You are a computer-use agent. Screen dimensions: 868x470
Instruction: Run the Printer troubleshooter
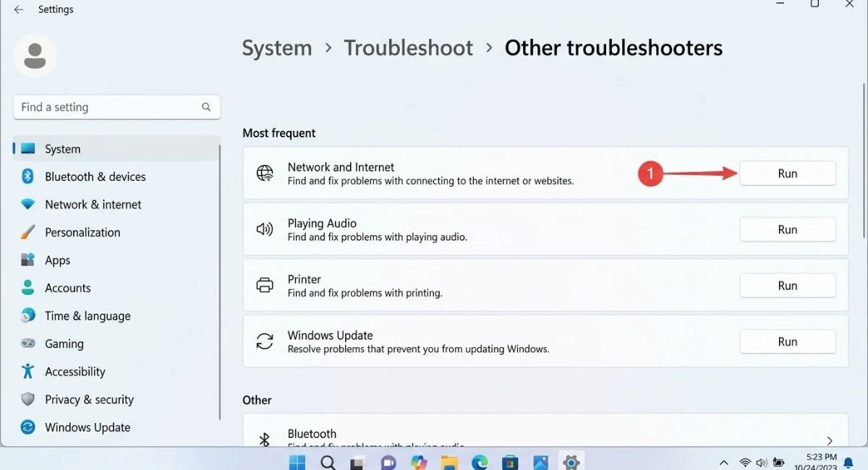pos(788,286)
